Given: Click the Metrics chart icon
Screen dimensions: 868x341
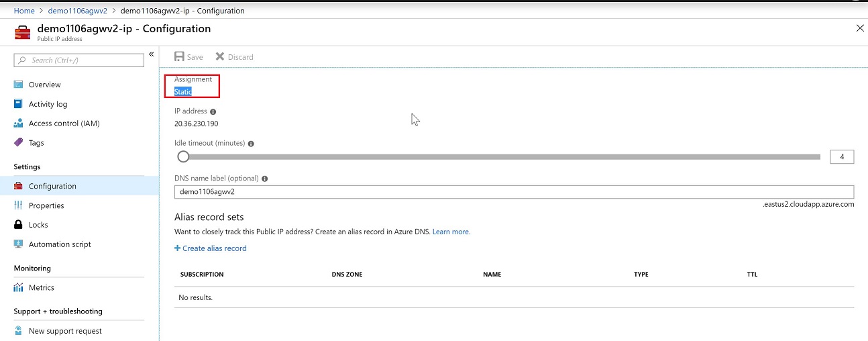Looking at the screenshot, I should 19,287.
